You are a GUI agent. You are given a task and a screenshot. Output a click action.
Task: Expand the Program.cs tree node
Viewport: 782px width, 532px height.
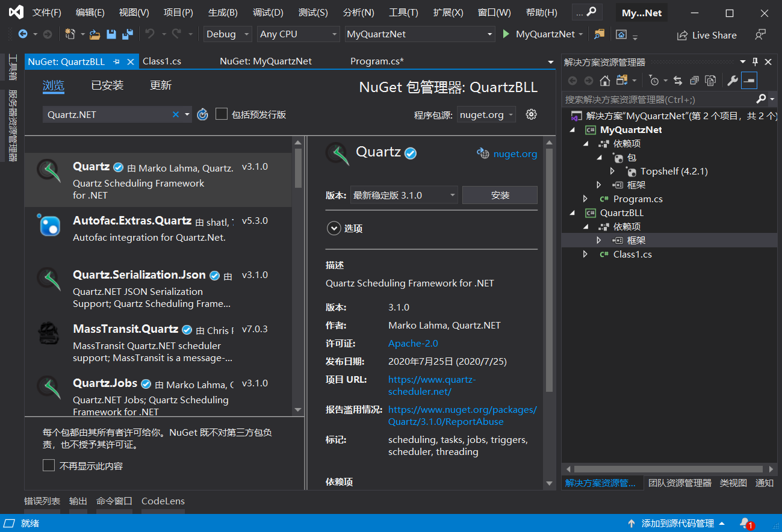point(585,199)
